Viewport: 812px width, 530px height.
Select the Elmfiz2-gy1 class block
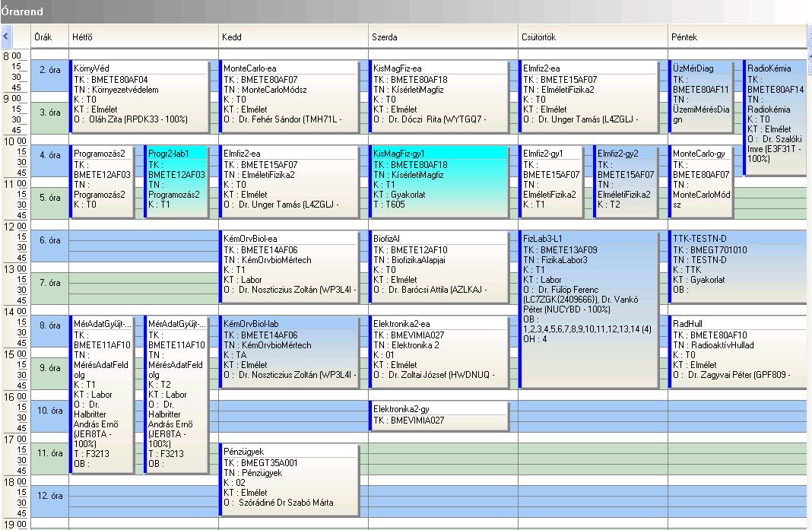(551, 182)
